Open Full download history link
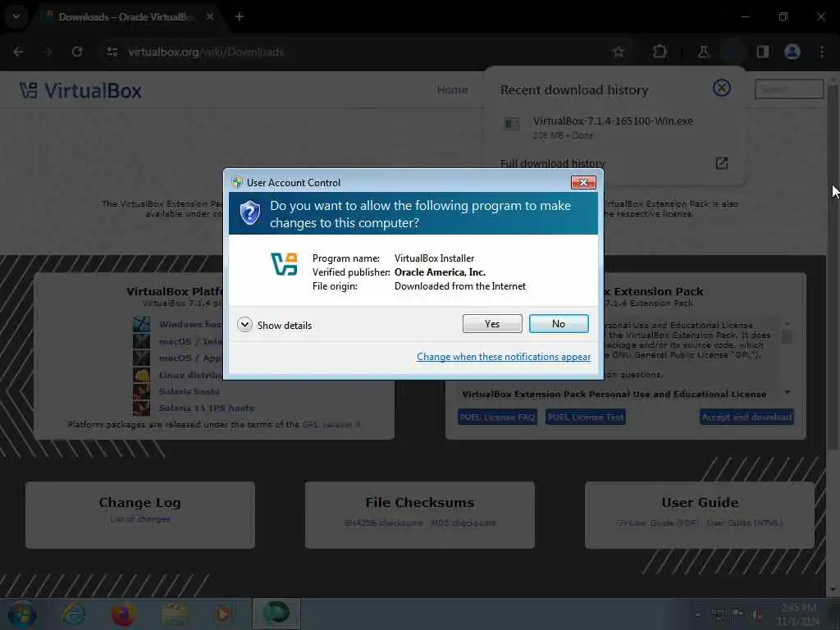The height and width of the screenshot is (630, 840). click(x=552, y=163)
